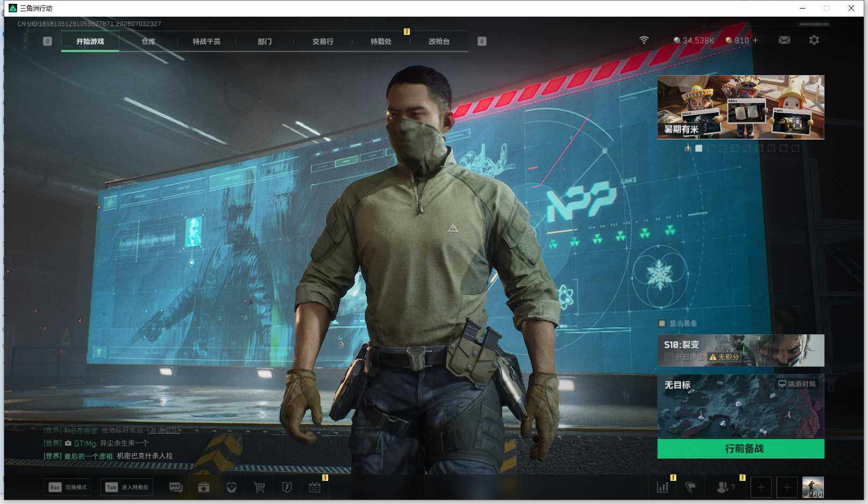Enable the 开启排位 ranked checkbox
The width and height of the screenshot is (868, 504).
(669, 357)
